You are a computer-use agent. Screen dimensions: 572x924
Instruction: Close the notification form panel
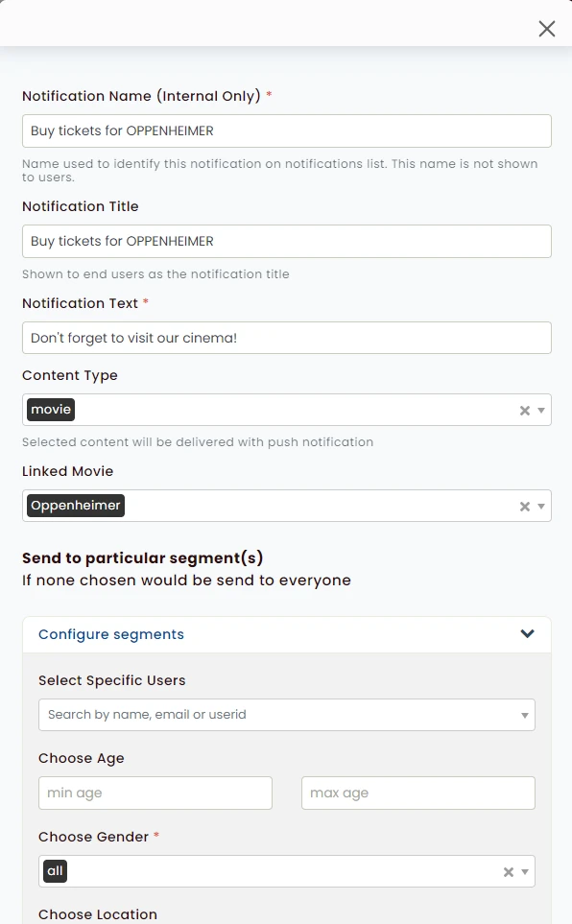(x=547, y=28)
